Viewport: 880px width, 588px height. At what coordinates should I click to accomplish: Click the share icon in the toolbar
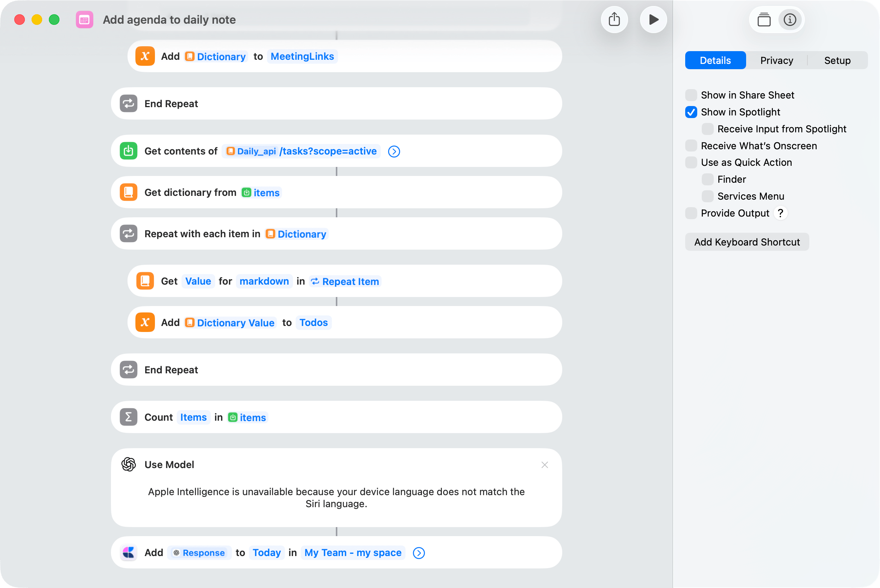pyautogui.click(x=614, y=19)
